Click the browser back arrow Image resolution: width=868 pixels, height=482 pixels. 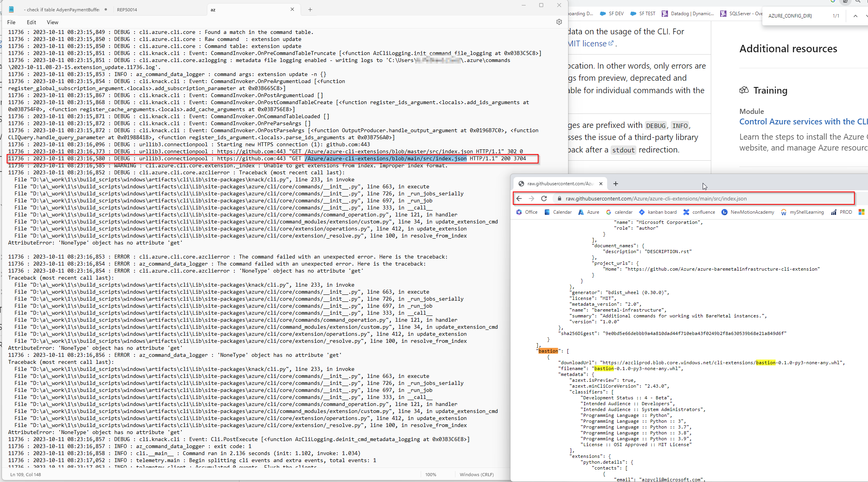point(519,198)
